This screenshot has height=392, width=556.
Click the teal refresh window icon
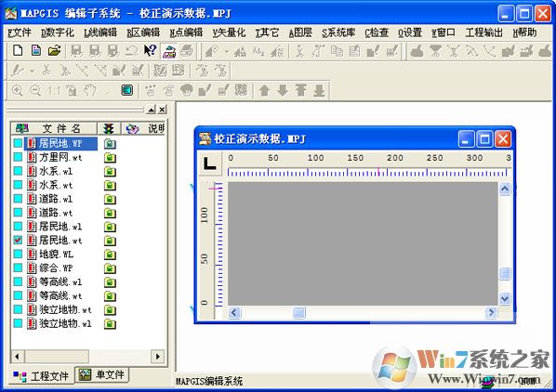pos(127,90)
